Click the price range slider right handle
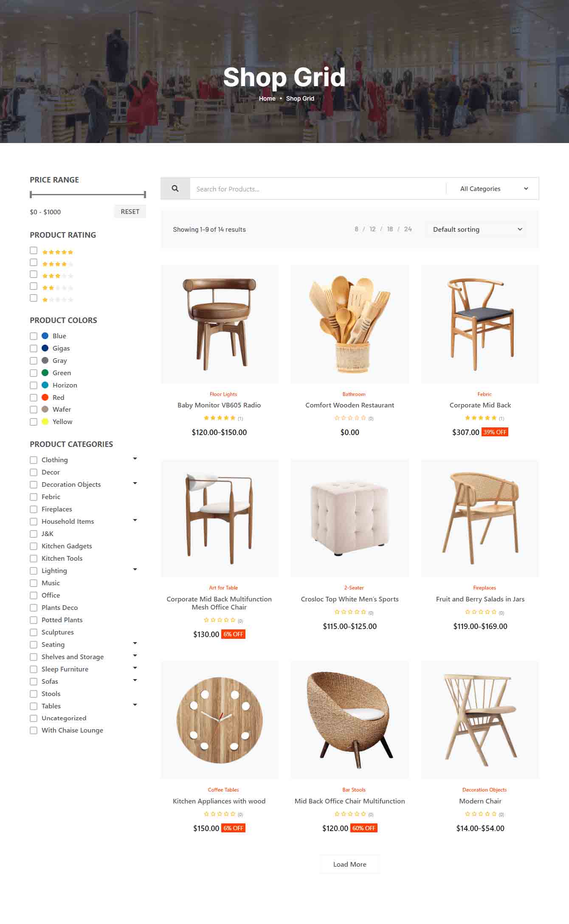The height and width of the screenshot is (924, 569). point(145,194)
